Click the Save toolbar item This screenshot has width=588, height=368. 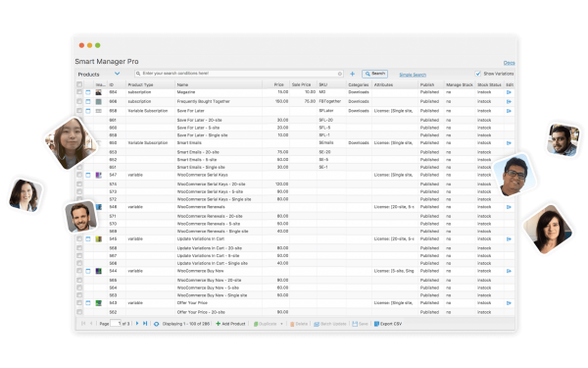(360, 324)
